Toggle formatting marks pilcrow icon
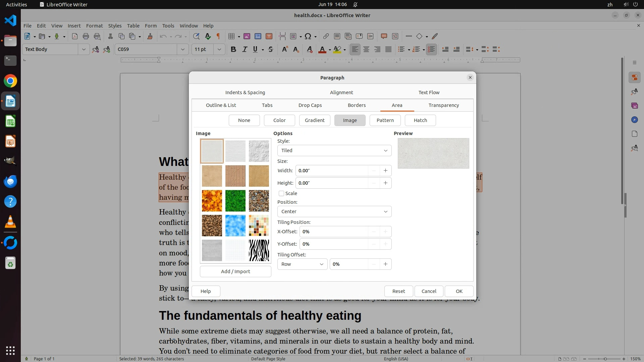 point(218,36)
